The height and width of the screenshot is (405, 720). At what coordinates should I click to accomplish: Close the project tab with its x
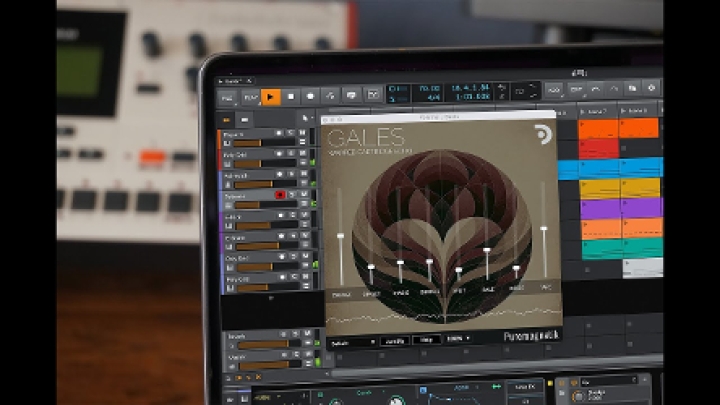pyautogui.click(x=249, y=81)
